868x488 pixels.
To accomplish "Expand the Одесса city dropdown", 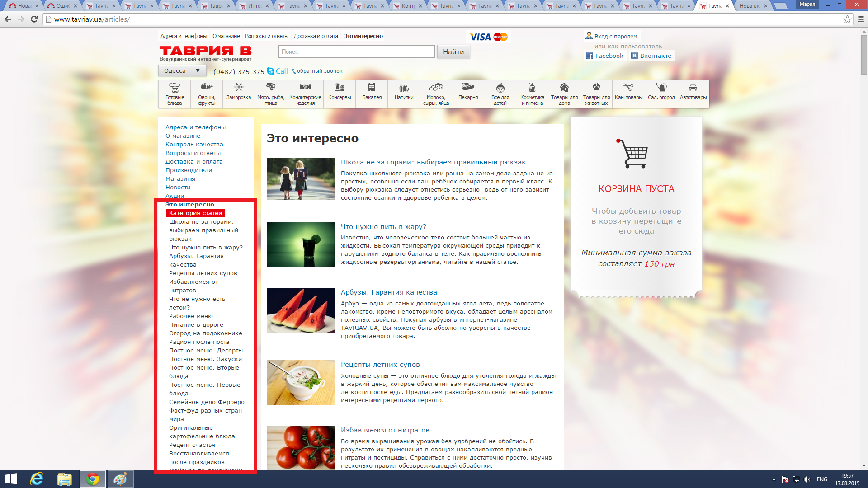I will point(182,71).
